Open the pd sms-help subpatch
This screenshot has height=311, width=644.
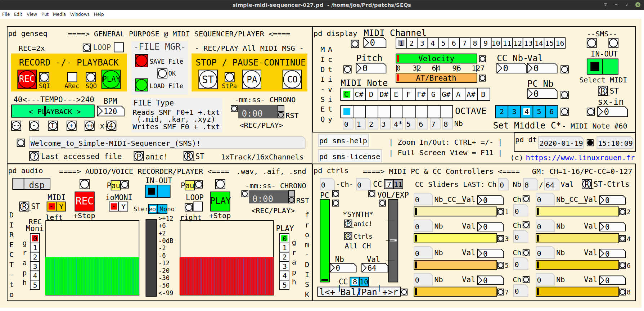click(x=343, y=141)
